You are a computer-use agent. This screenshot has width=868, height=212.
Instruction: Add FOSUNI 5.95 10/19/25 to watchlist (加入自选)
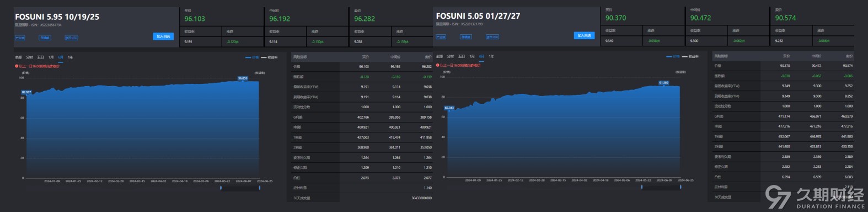point(163,36)
